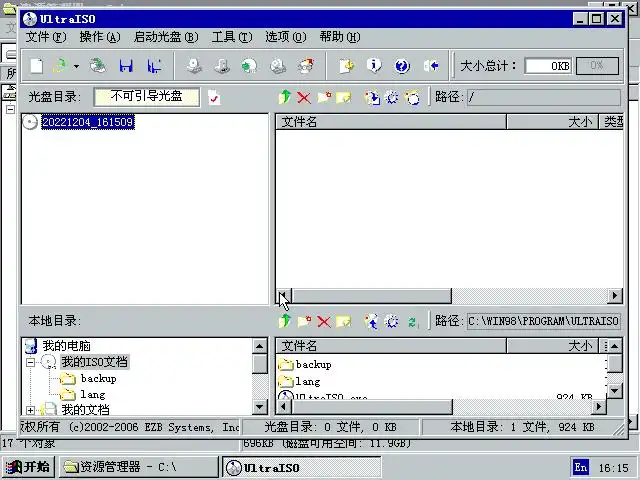Click the local path field C:\WIN98\PROGRAM\ULTRAISO
This screenshot has height=480, width=640.
[x=544, y=321]
